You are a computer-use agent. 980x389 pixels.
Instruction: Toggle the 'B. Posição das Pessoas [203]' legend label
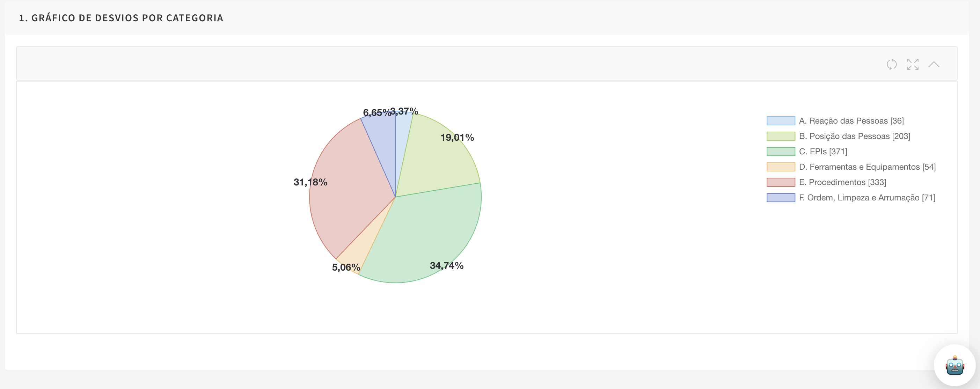tap(854, 136)
